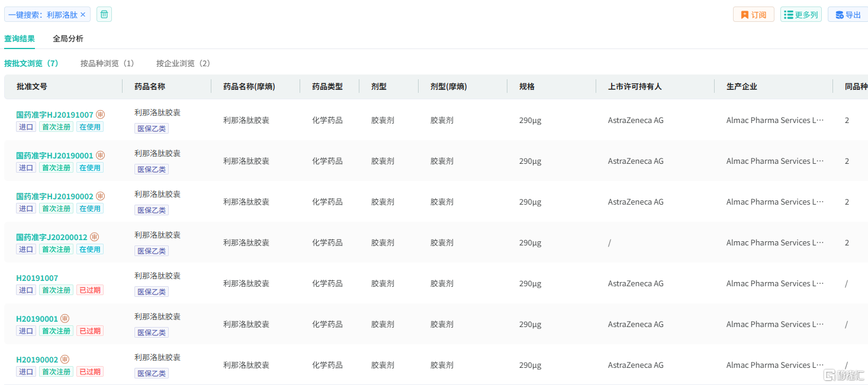Click the 审 review icon beside 国药准字J20200012

tap(95, 237)
